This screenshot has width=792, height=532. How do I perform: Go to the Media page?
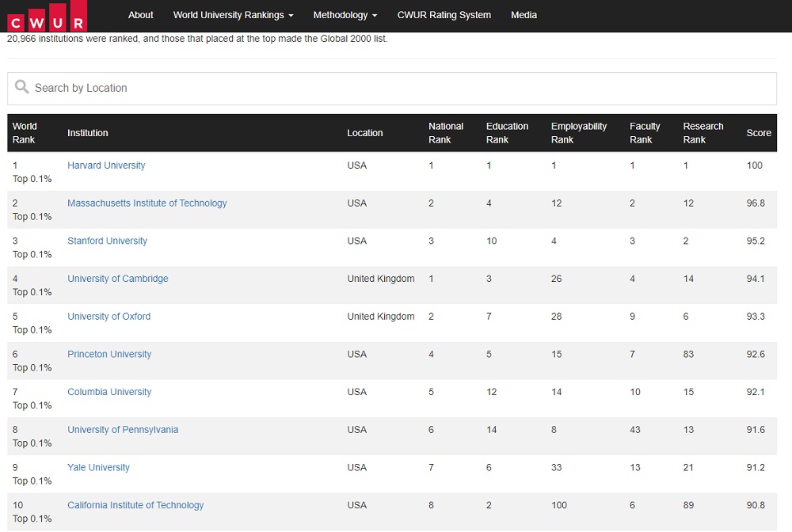pos(524,15)
